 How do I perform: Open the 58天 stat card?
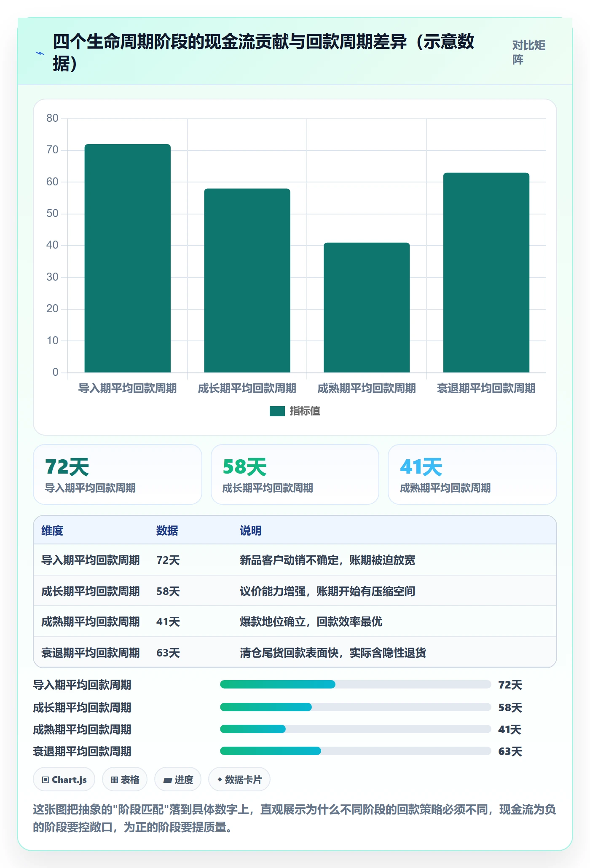(295, 474)
